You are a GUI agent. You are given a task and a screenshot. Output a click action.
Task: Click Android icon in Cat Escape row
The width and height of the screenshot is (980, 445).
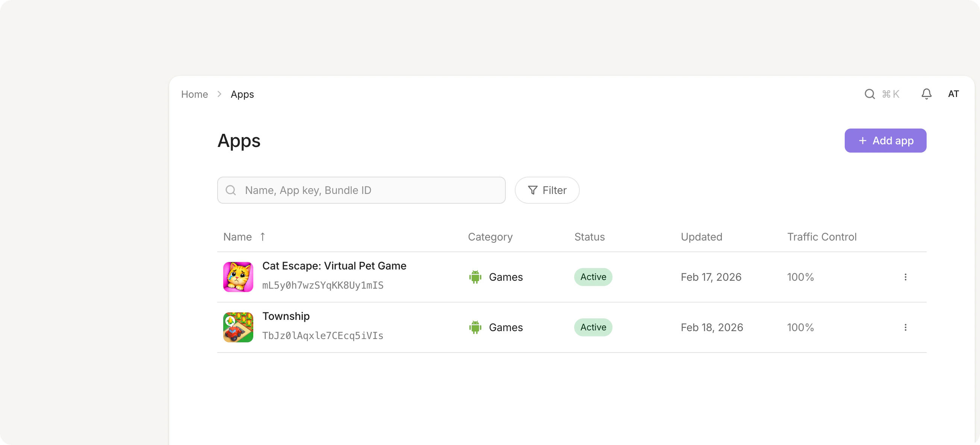tap(475, 277)
